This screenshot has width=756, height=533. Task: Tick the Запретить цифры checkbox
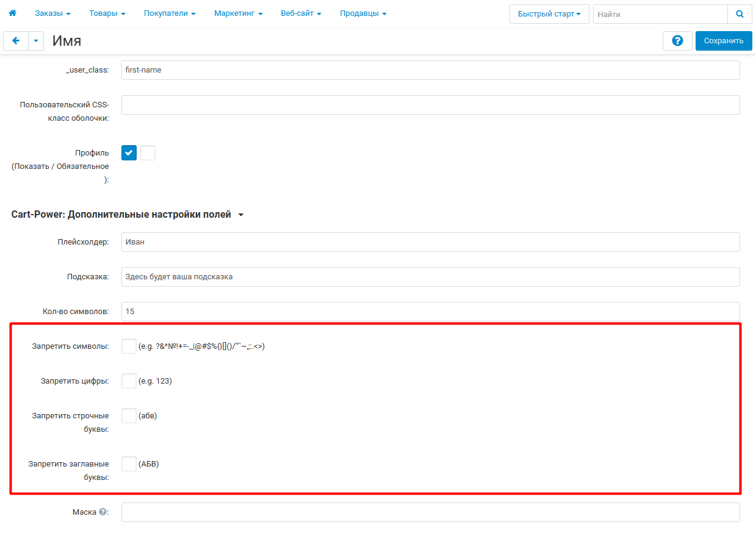coord(129,381)
